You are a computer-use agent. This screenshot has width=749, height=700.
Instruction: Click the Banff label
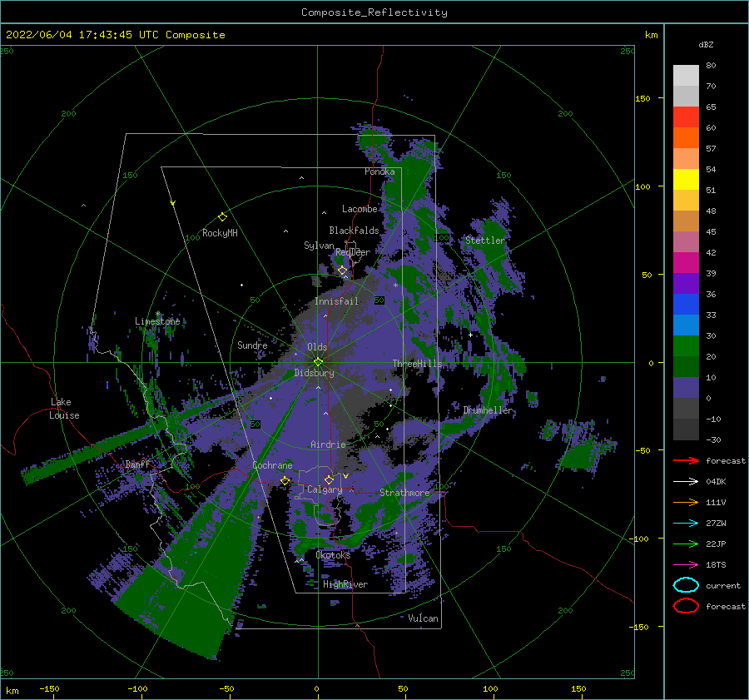tap(137, 464)
